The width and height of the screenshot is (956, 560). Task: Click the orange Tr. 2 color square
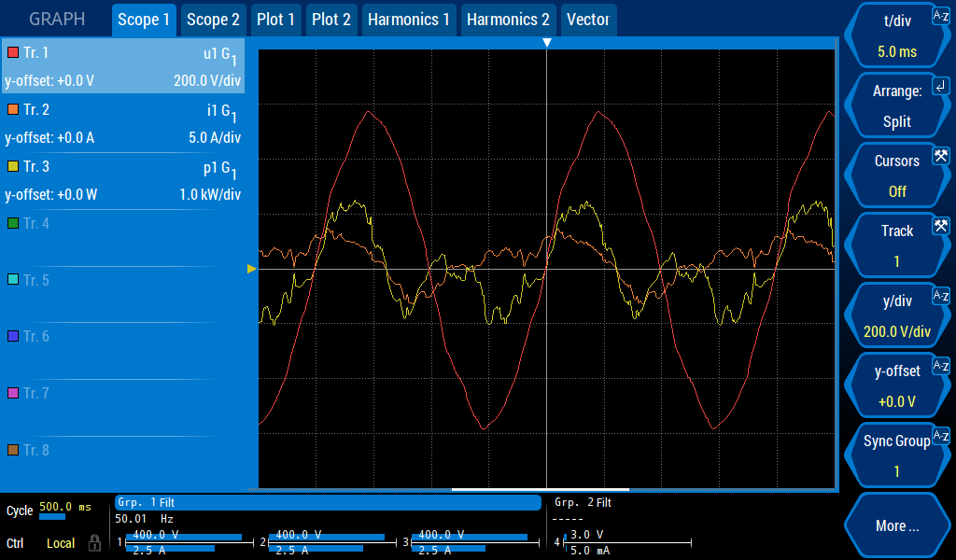point(13,109)
